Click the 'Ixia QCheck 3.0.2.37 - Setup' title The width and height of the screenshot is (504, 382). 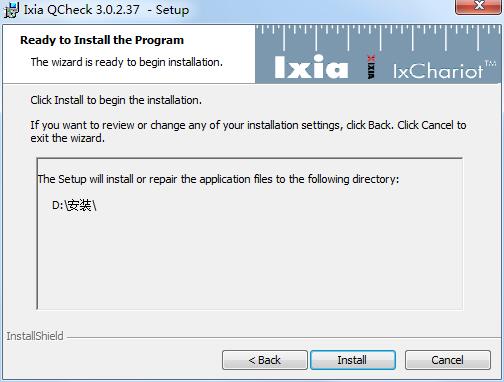[x=106, y=9]
